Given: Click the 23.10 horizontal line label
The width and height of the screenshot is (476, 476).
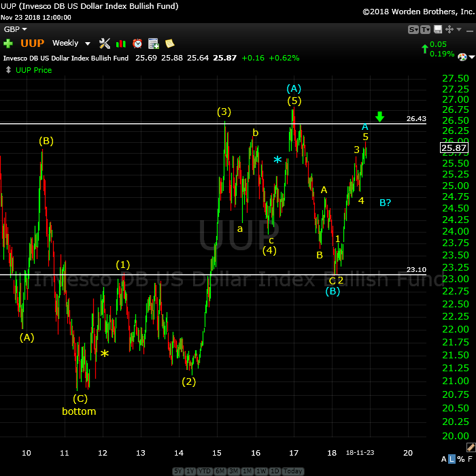Looking at the screenshot, I should [416, 269].
